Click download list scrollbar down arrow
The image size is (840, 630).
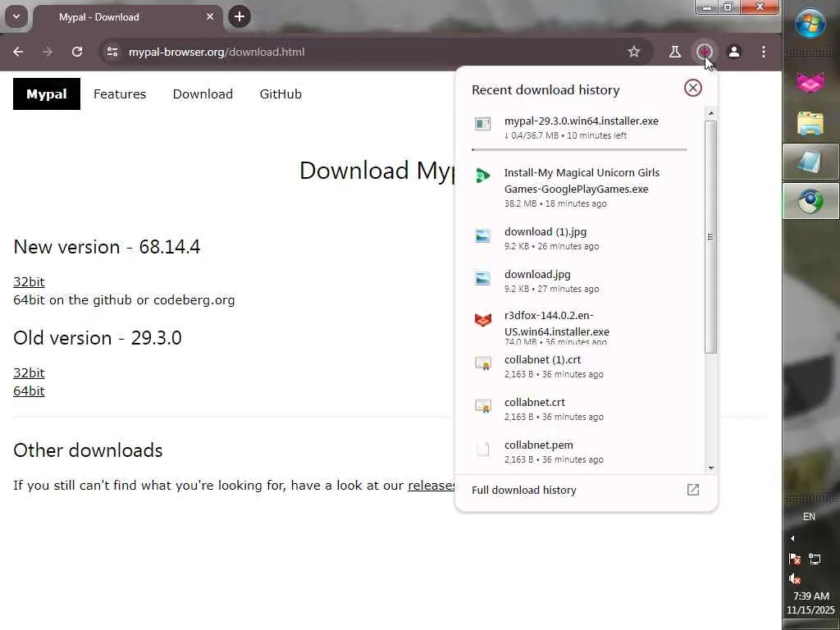[x=711, y=468]
